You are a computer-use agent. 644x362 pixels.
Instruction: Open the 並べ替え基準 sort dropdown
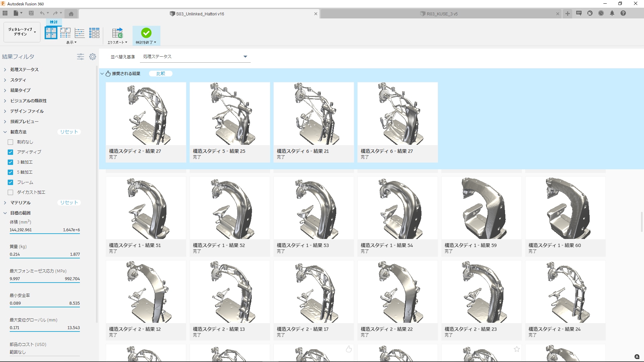pyautogui.click(x=196, y=57)
